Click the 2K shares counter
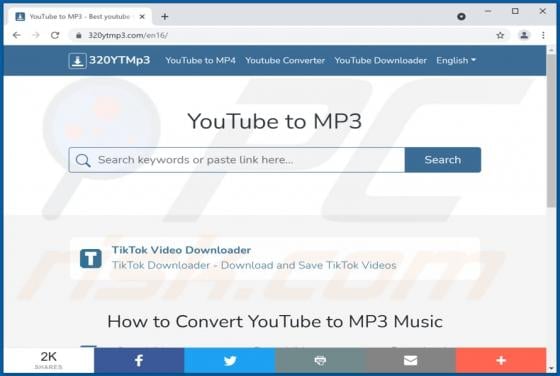Screen dimensions: 560x376 49,360
